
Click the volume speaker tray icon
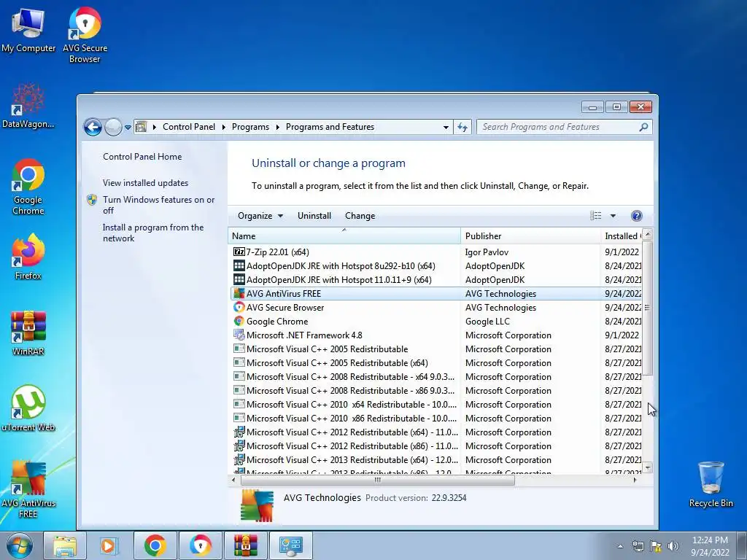pos(673,546)
